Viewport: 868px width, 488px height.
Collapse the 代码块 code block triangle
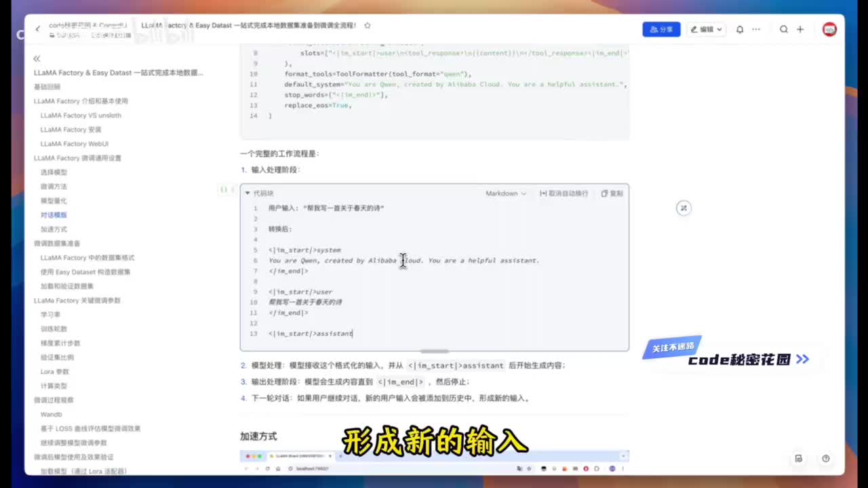pos(248,193)
